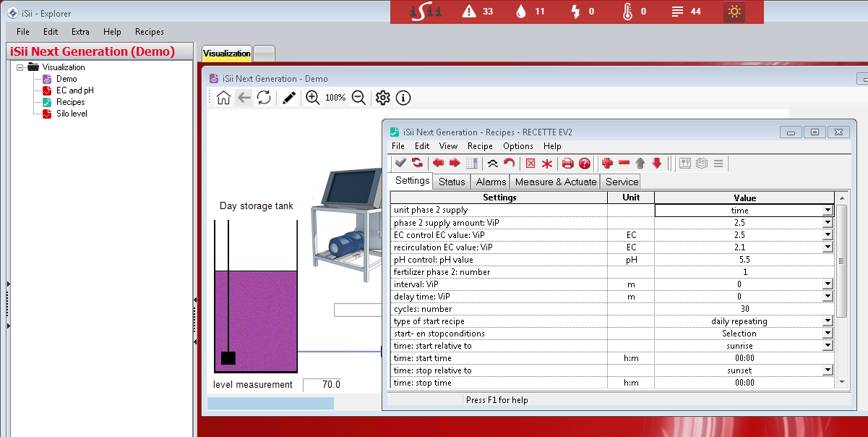This screenshot has height=437, width=868.
Task: Open the table grid view icon
Action: [472, 163]
